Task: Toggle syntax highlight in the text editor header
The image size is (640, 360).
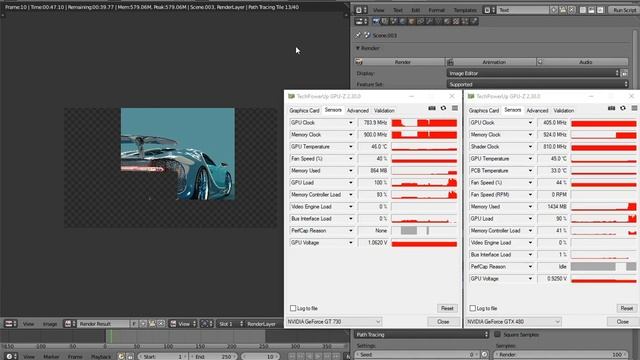Action: coord(600,10)
